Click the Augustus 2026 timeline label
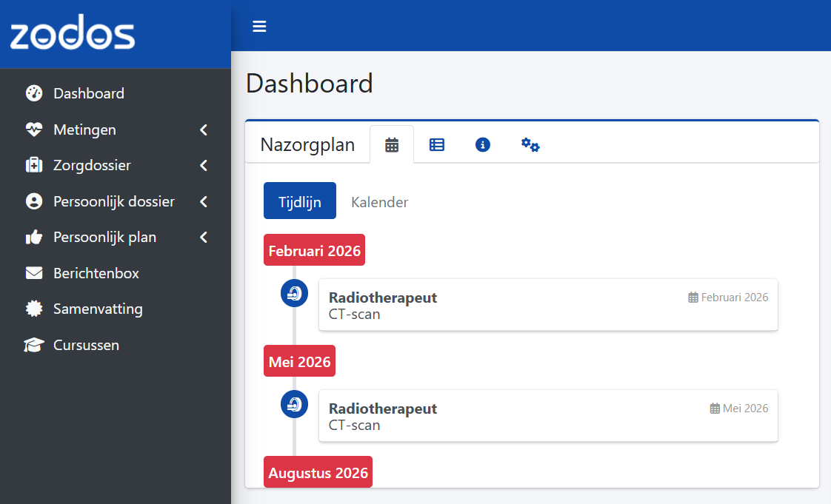Image resolution: width=831 pixels, height=504 pixels. [x=318, y=472]
